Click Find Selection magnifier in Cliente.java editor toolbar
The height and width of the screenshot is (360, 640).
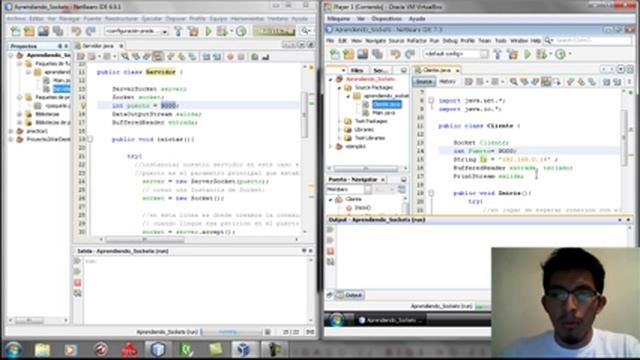(513, 82)
